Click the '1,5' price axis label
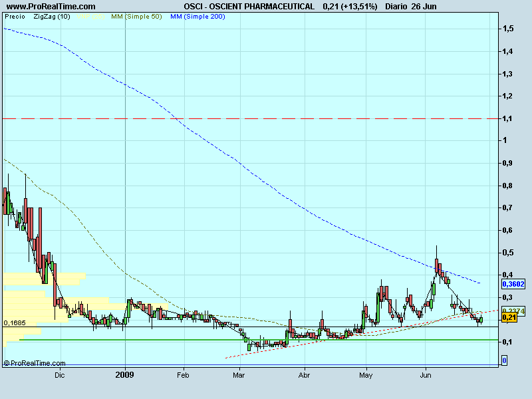The height and width of the screenshot is (399, 532). pos(508,29)
